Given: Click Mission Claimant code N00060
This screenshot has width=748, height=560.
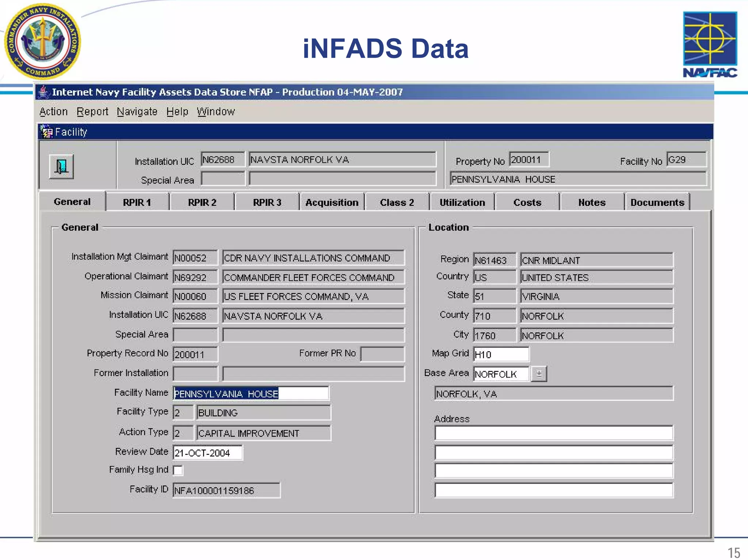Looking at the screenshot, I should coord(195,296).
